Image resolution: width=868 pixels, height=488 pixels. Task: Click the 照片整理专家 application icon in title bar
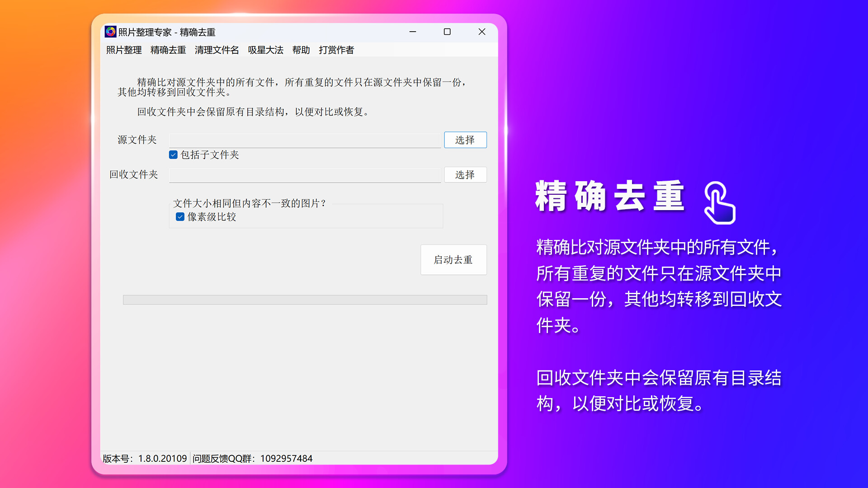pyautogui.click(x=110, y=32)
